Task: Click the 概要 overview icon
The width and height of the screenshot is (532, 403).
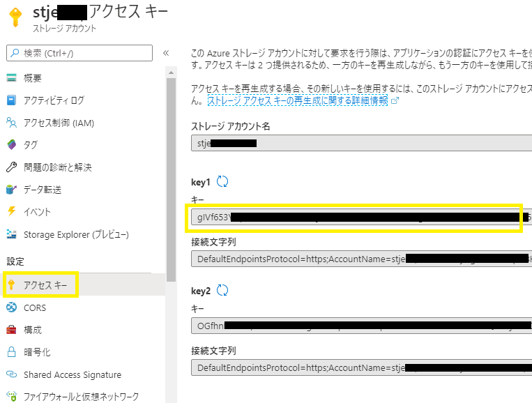Action: pyautogui.click(x=12, y=77)
